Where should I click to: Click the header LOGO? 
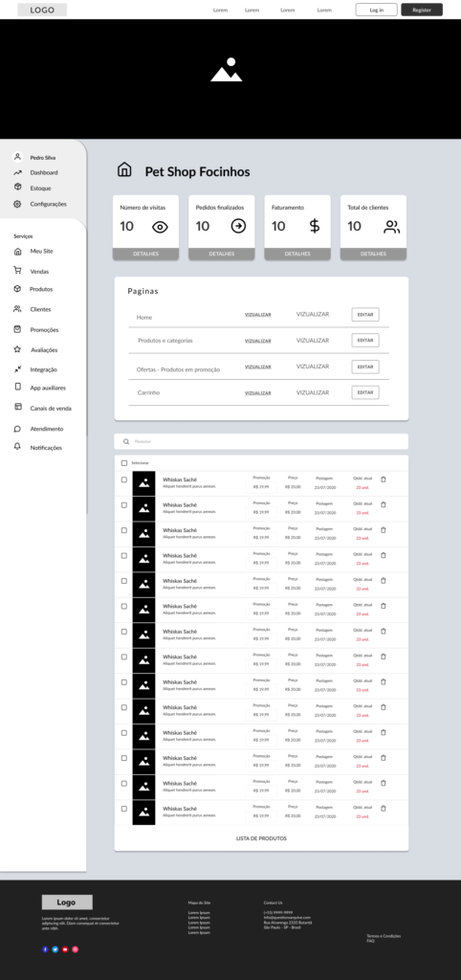point(42,10)
